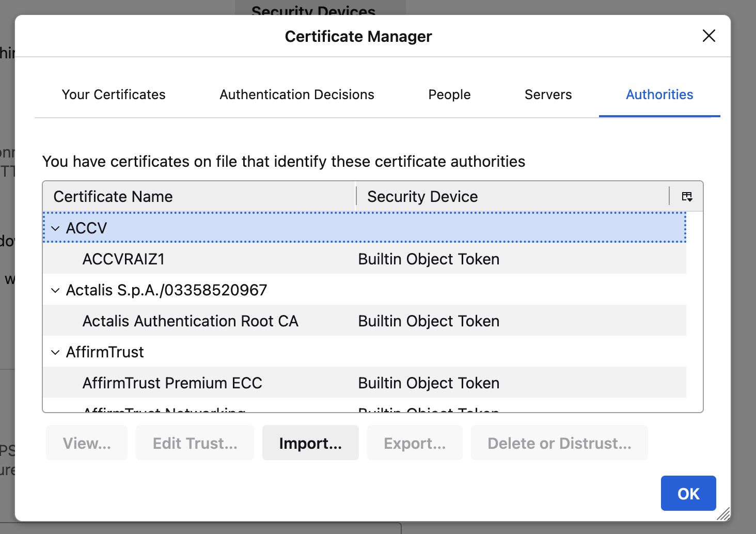Click Builtin Object Token in ACCVRAIZ1 row
Viewport: 756px width, 534px height.
tap(429, 259)
